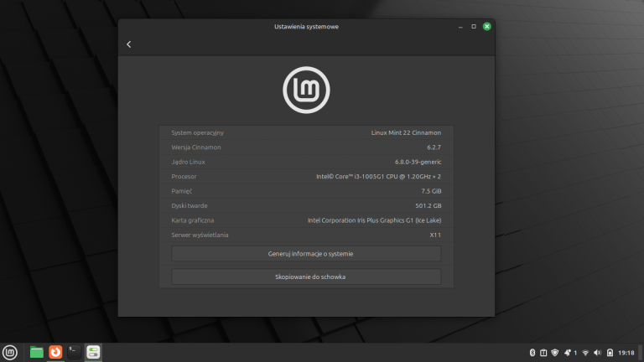Screen dimensions: 644x362
Task: Launch the Files manager from the panel
Action: click(x=37, y=352)
